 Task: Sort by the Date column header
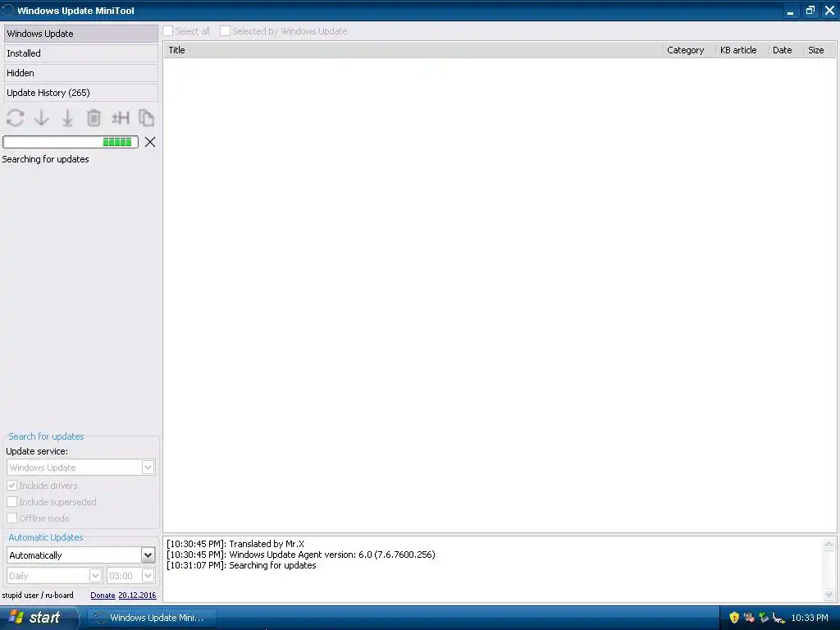pos(785,50)
